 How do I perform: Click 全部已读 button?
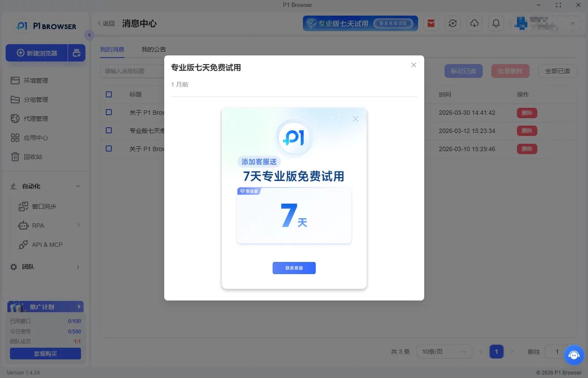[558, 71]
